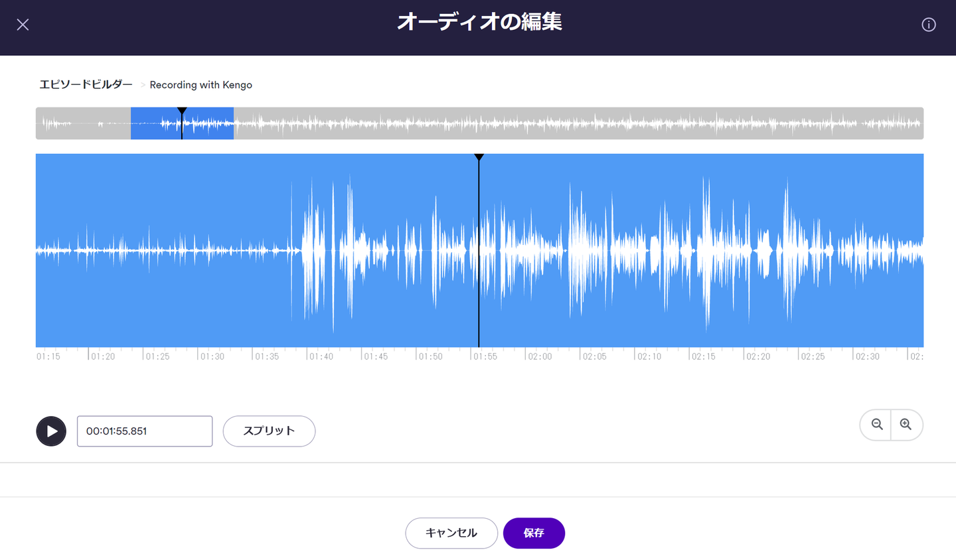Viewport: 956px width, 560px height.
Task: Click the 01:20 tick label on the timeline
Action: coord(103,356)
